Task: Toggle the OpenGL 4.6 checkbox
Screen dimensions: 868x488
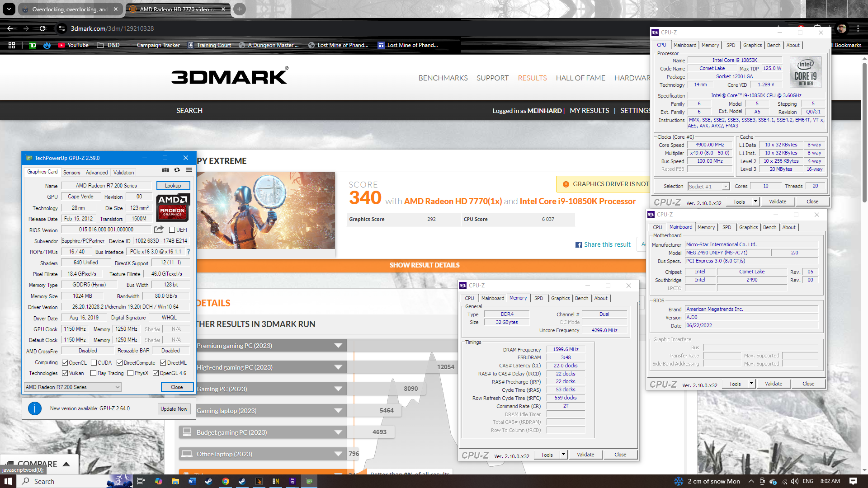Action: tap(156, 373)
